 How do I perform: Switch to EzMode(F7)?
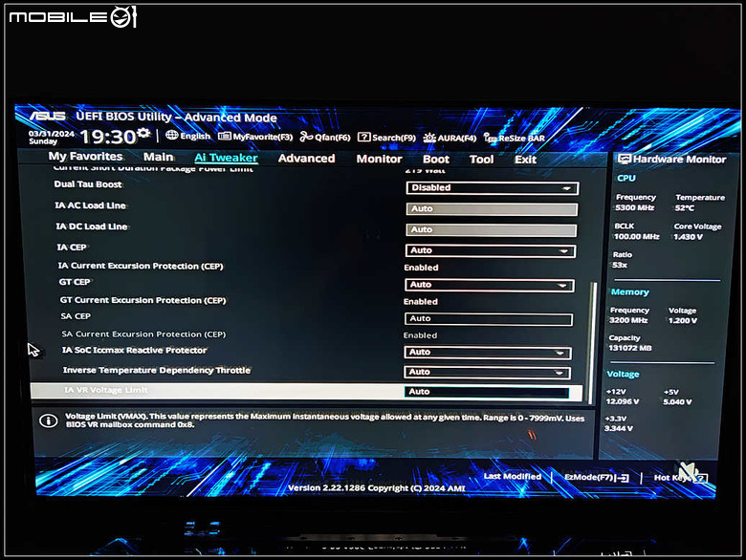[x=597, y=477]
